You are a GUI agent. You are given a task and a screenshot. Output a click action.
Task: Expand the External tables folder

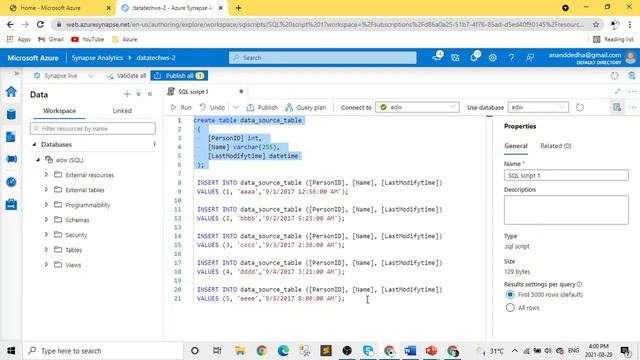click(46, 190)
